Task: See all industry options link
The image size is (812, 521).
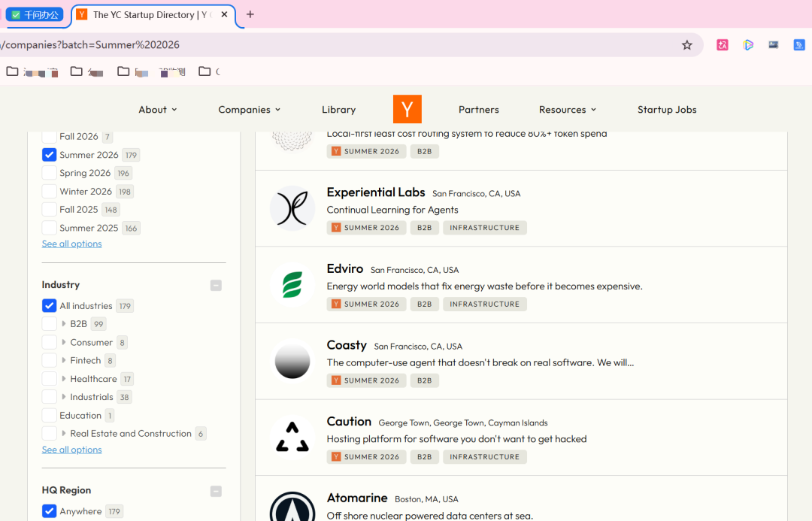Action: (x=72, y=450)
